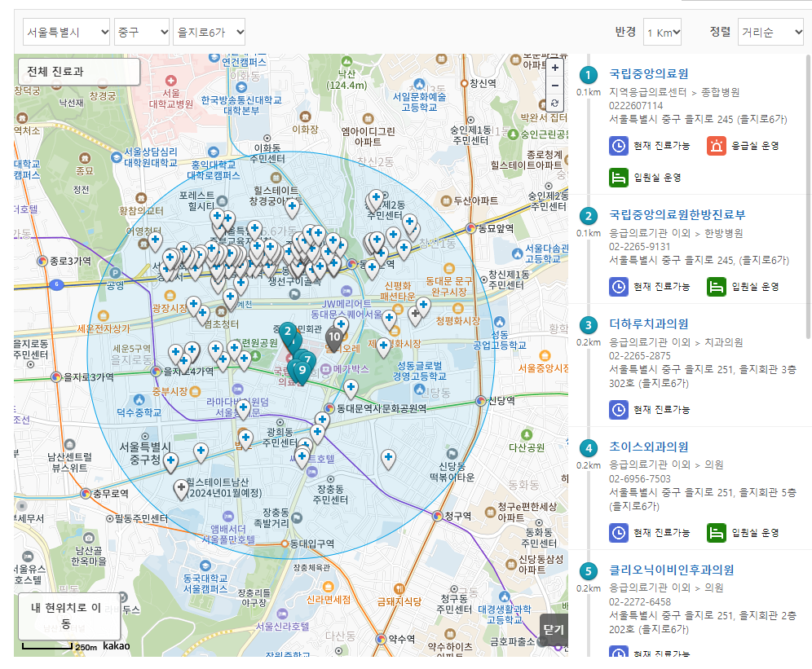
Task: Click the map zoom in plus button
Action: click(555, 68)
